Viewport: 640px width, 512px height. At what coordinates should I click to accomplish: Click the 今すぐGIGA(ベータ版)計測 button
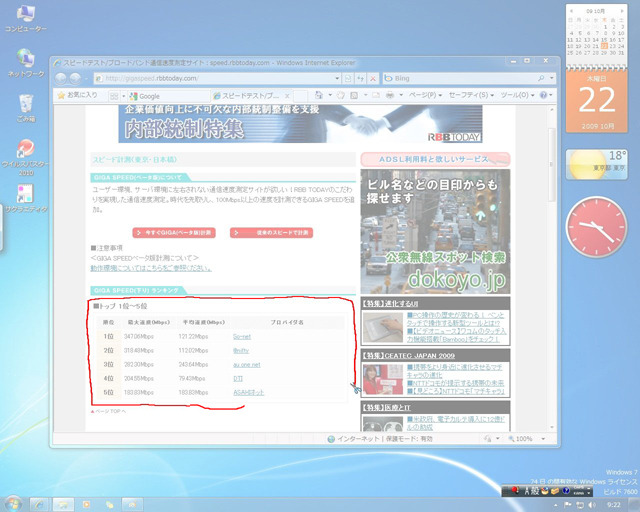click(x=174, y=233)
